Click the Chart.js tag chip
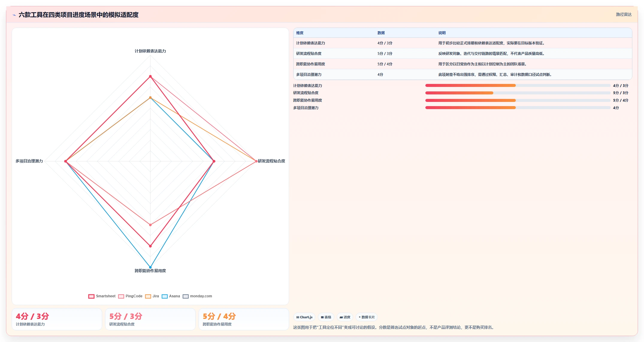 [304, 317]
